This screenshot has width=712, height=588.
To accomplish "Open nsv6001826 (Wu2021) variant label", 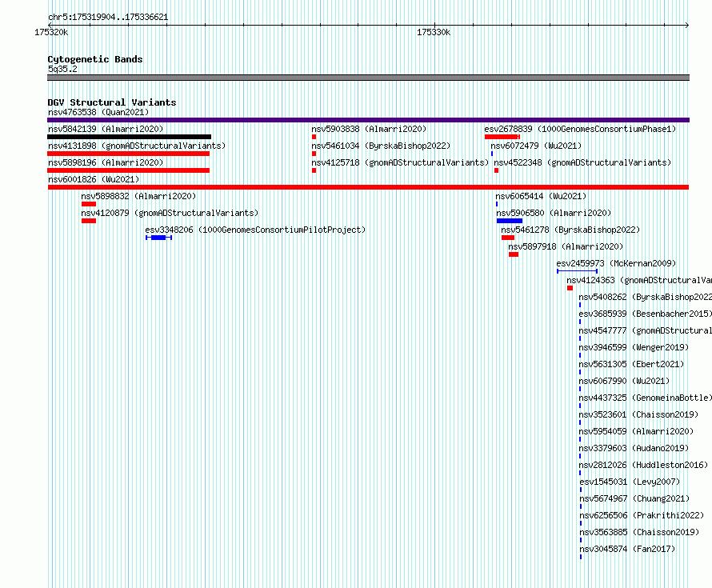I will (x=94, y=179).
